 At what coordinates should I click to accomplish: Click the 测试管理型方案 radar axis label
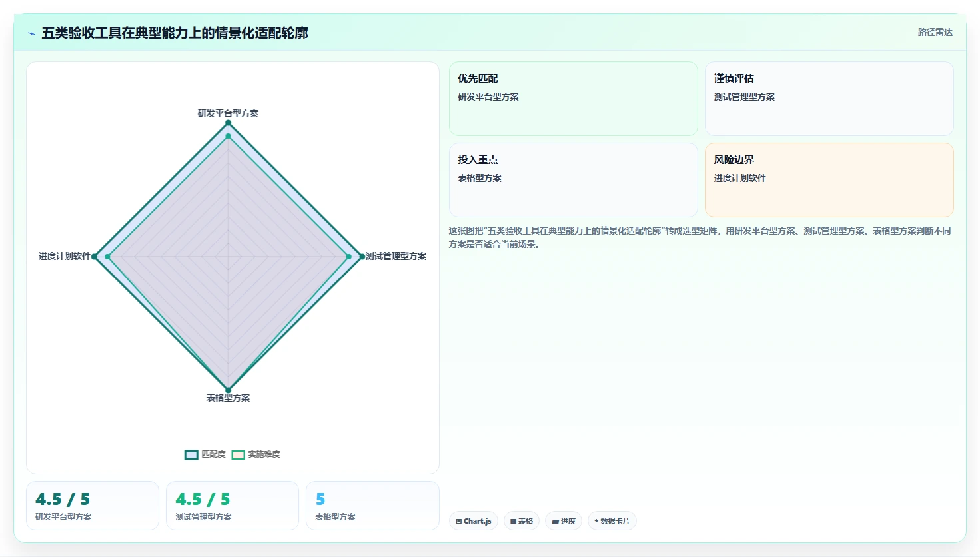tap(396, 256)
